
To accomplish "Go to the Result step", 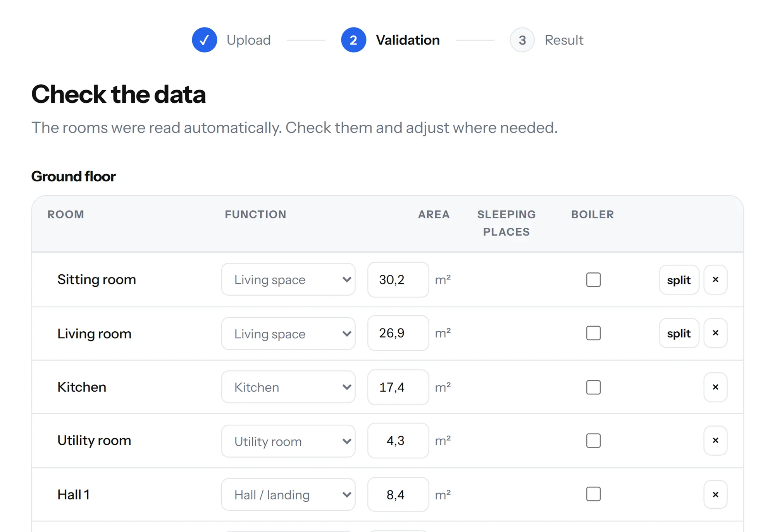I will coord(564,40).
